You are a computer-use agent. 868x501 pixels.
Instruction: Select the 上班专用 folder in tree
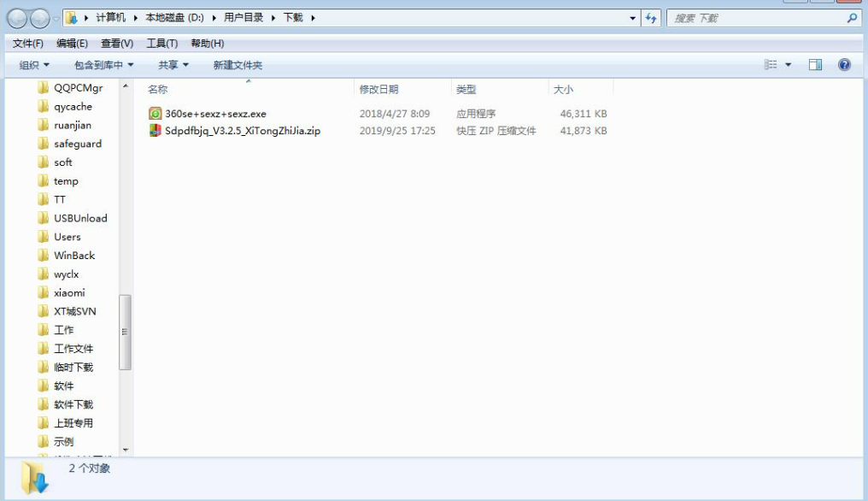tap(73, 423)
